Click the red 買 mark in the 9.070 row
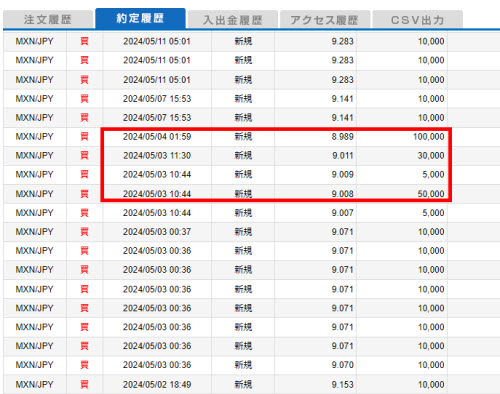Image resolution: width=500 pixels, height=394 pixels. (84, 365)
